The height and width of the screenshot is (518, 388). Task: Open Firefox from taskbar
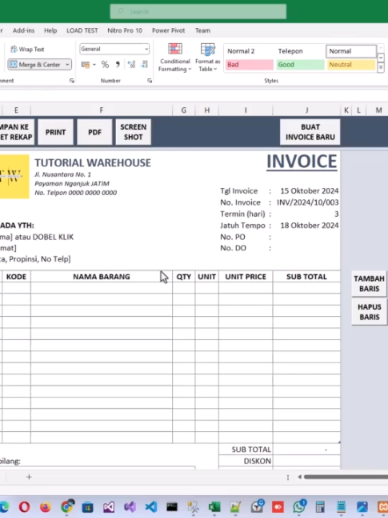45,507
